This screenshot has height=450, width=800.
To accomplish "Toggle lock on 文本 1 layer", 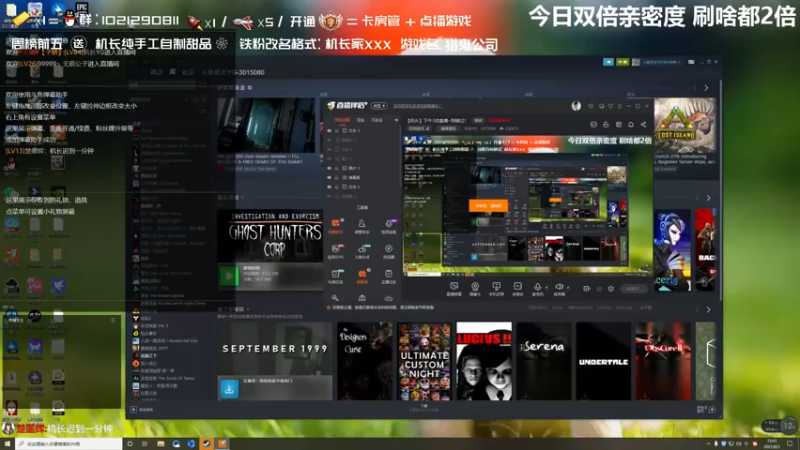I will 337,187.
